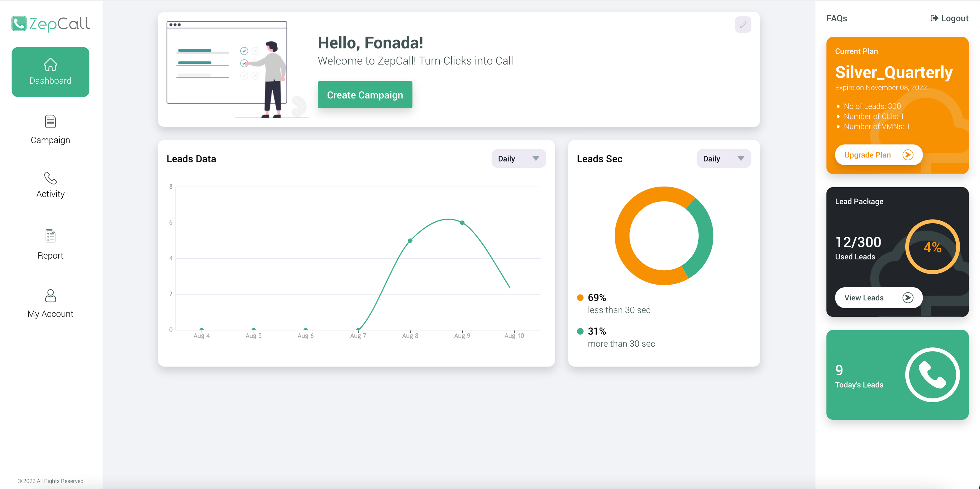Click the My Account person icon
Screen dimensions: 980x489
(x=50, y=296)
